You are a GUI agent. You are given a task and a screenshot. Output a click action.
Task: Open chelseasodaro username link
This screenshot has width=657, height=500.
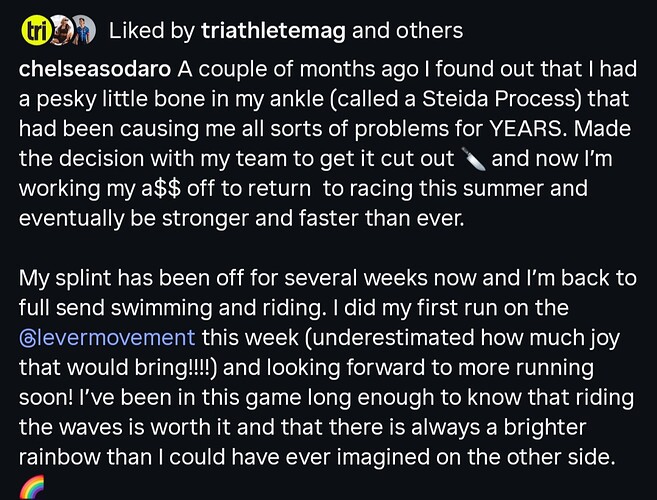coord(95,69)
